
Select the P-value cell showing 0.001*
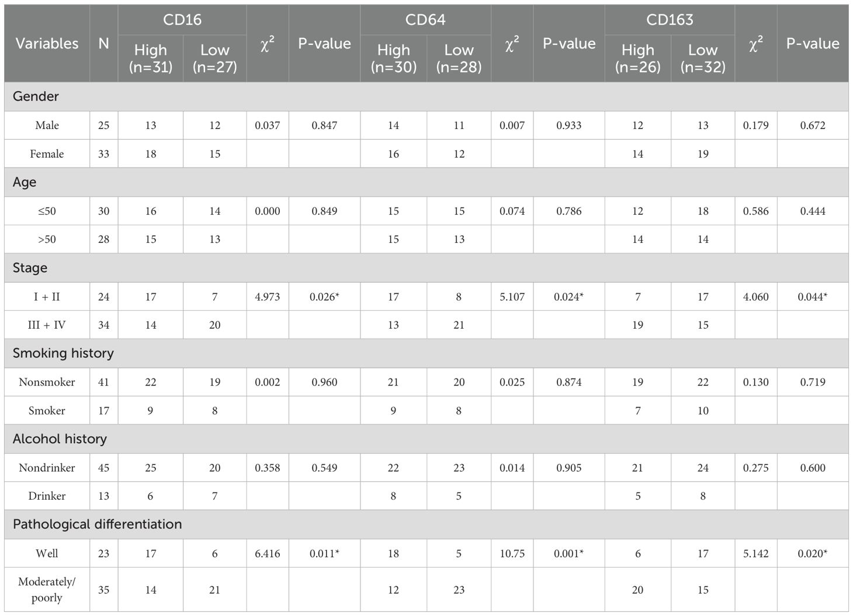coord(568,554)
